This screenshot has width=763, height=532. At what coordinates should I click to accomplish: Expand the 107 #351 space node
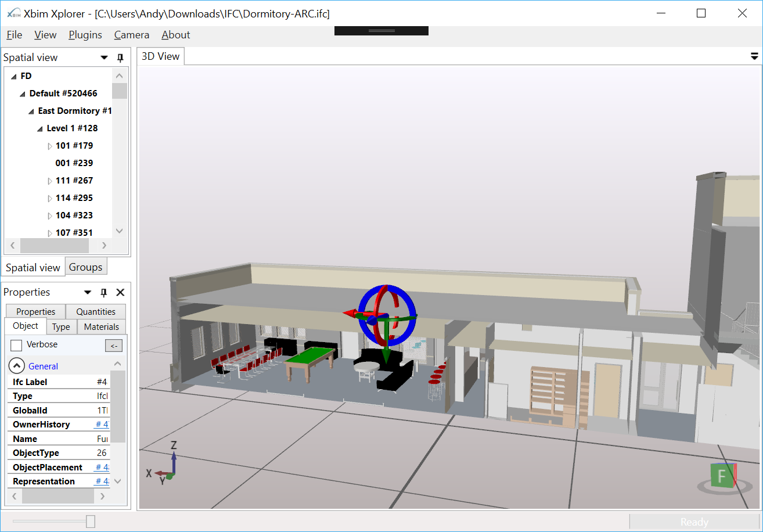pyautogui.click(x=50, y=233)
